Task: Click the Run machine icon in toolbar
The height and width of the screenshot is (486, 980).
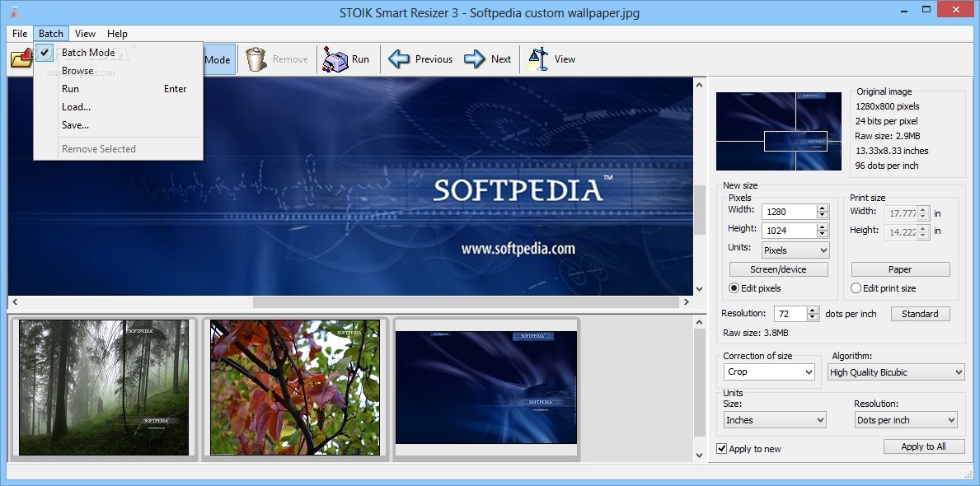Action: 335,60
